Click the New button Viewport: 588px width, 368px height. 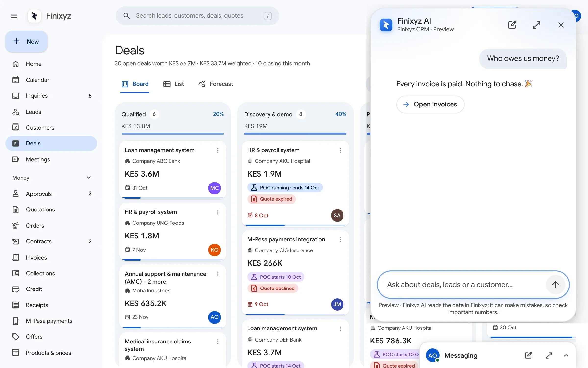click(26, 41)
